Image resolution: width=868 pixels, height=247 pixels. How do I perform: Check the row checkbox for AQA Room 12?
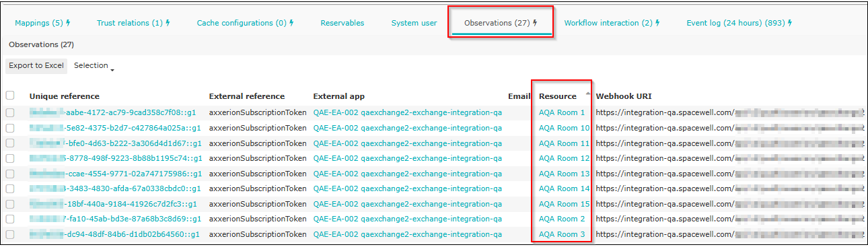click(x=10, y=158)
